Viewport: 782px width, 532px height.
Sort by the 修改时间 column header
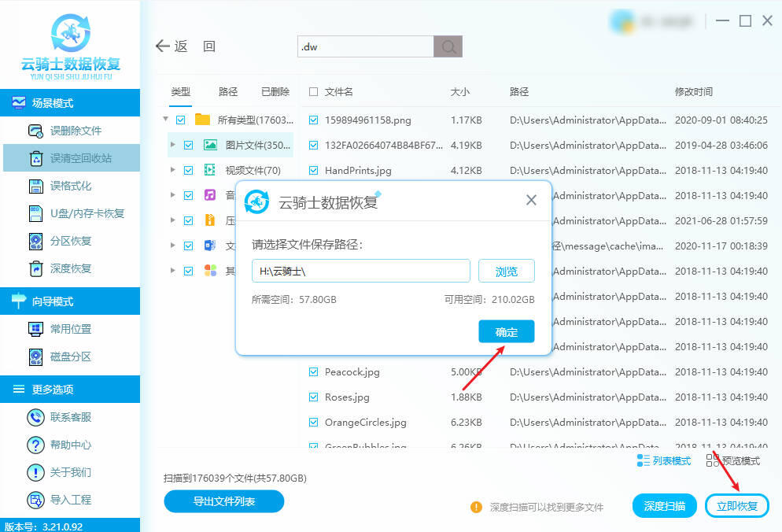(693, 92)
